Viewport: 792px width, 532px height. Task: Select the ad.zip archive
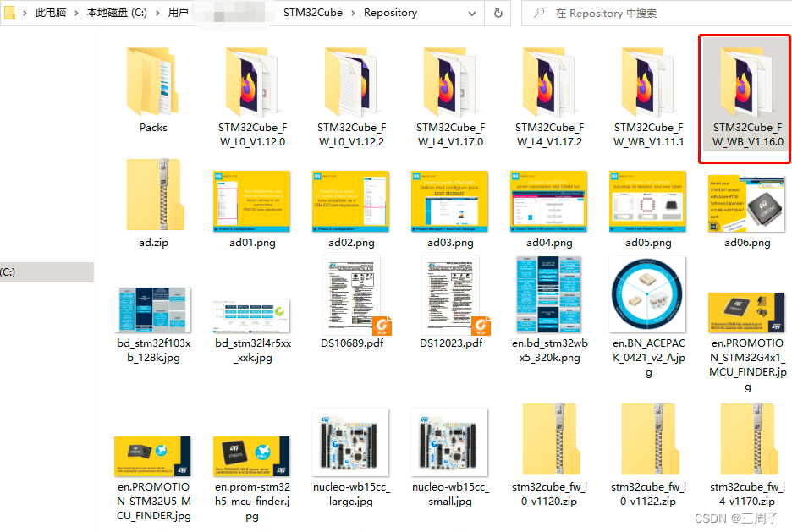[153, 202]
